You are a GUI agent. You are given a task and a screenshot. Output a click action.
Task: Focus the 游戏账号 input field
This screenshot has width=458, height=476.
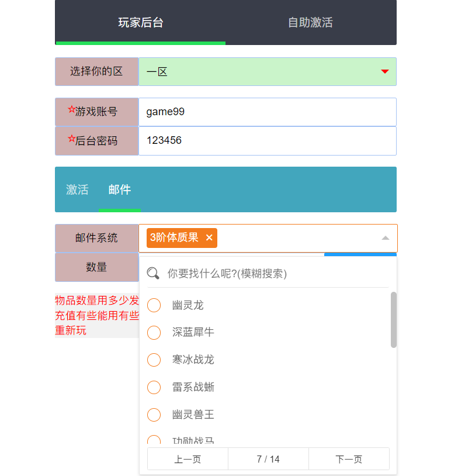267,112
